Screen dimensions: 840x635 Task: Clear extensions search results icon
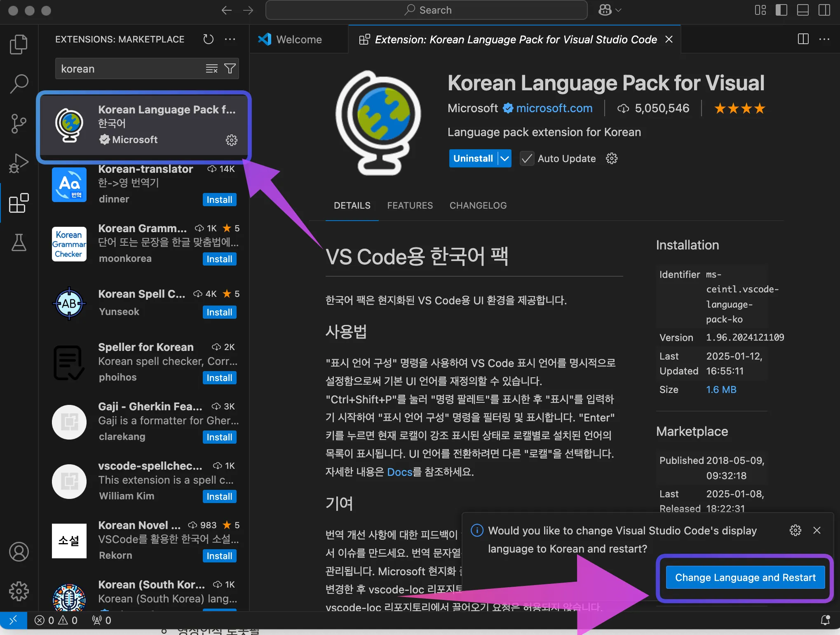point(211,68)
